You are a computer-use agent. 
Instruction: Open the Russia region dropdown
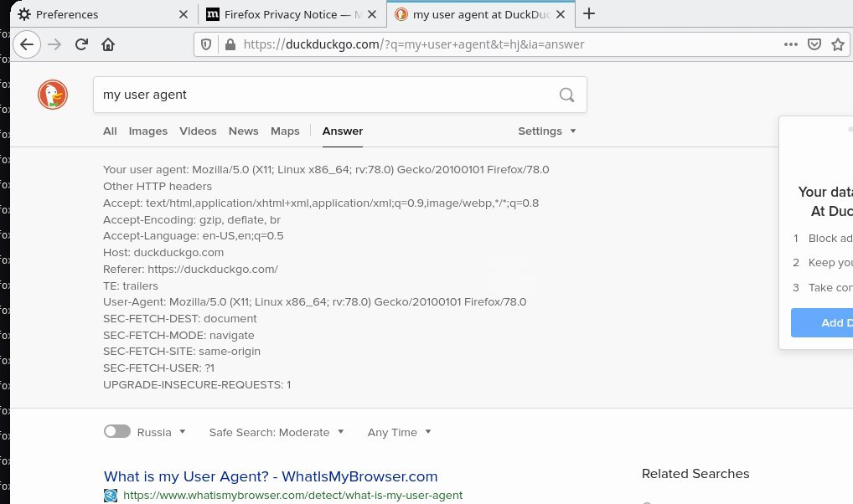tap(162, 432)
